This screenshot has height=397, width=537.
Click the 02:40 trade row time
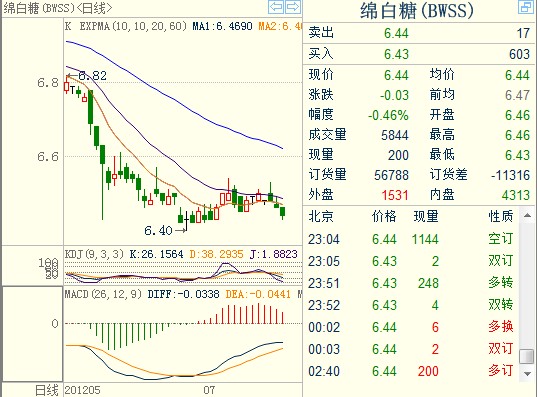pyautogui.click(x=324, y=371)
